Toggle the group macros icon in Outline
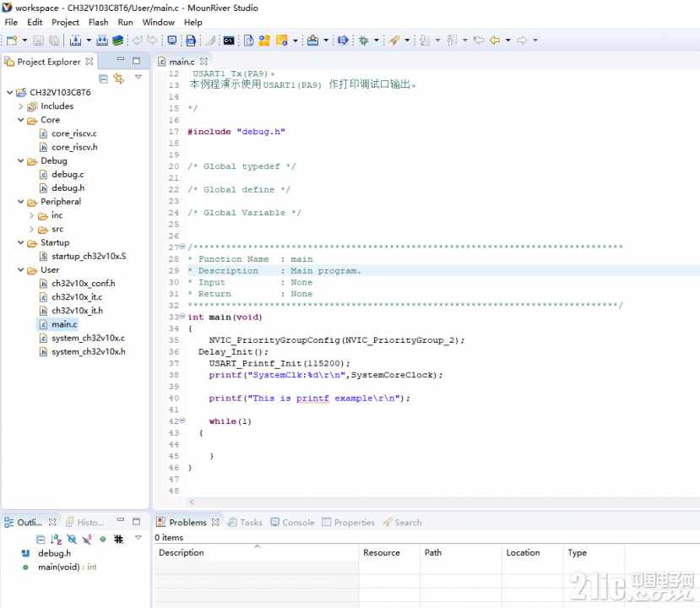Screen dimensions: 700x608 118,540
